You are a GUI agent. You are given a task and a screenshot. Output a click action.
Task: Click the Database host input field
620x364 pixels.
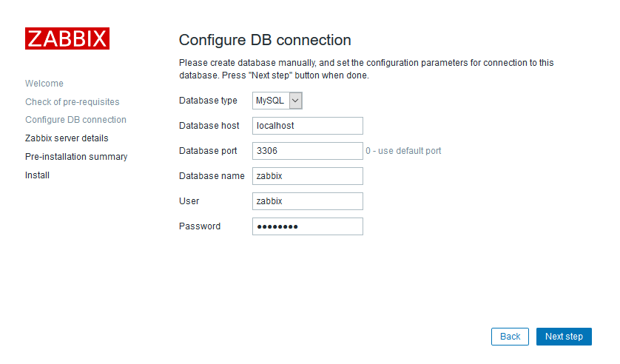coord(307,126)
